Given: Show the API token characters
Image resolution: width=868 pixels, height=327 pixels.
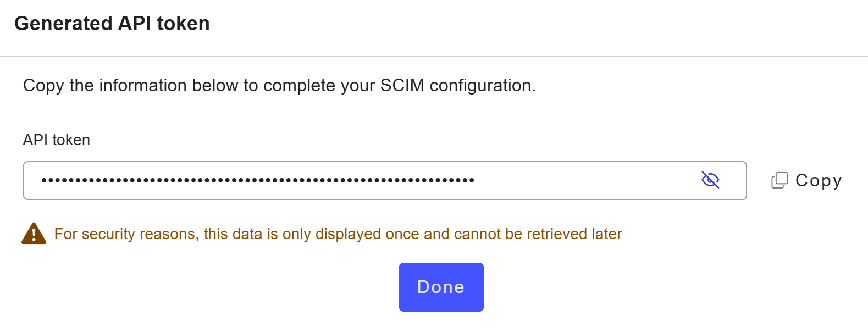Looking at the screenshot, I should click(x=710, y=180).
